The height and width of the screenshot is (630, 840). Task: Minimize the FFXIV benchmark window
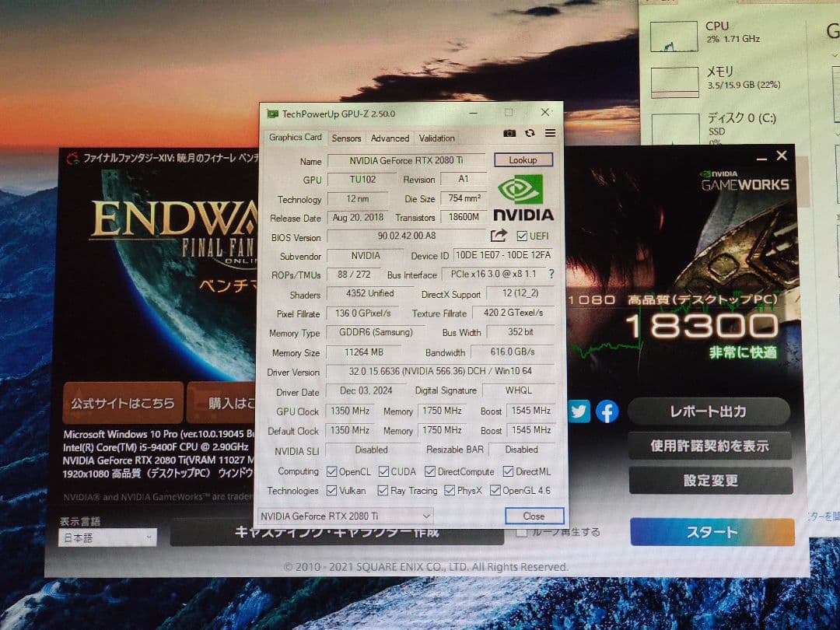click(x=761, y=159)
